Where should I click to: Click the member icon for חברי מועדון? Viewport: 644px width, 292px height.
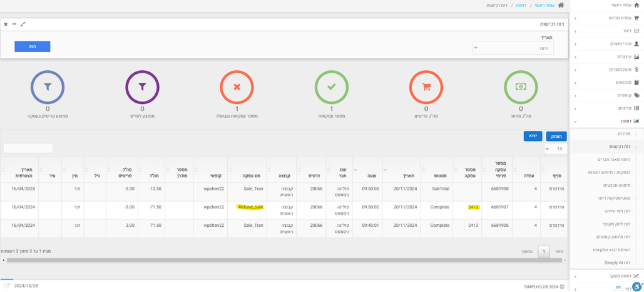point(636,44)
